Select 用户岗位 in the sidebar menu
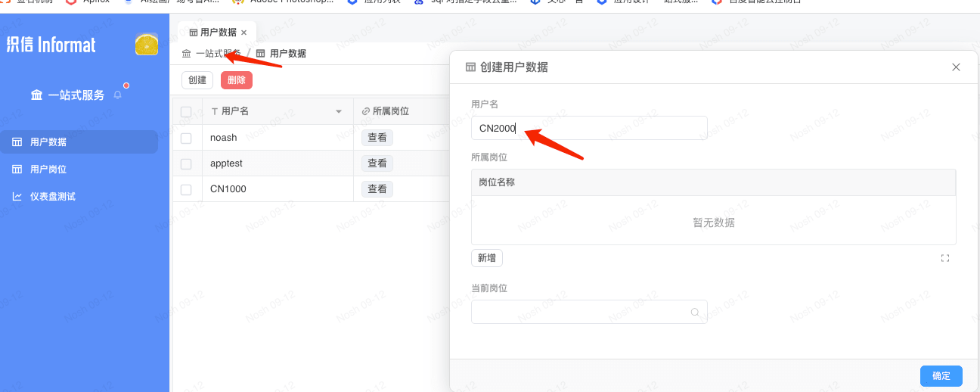 click(x=79, y=170)
